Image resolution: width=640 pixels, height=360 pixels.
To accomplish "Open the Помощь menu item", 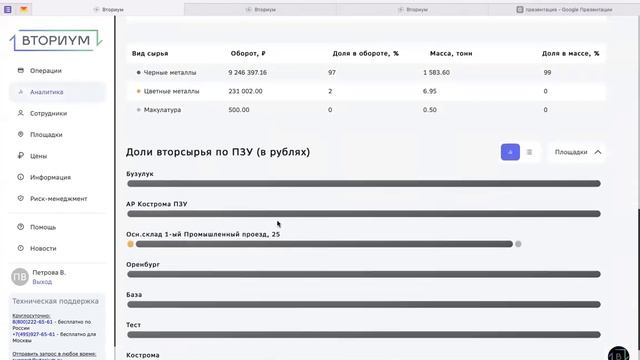I will tap(57, 227).
